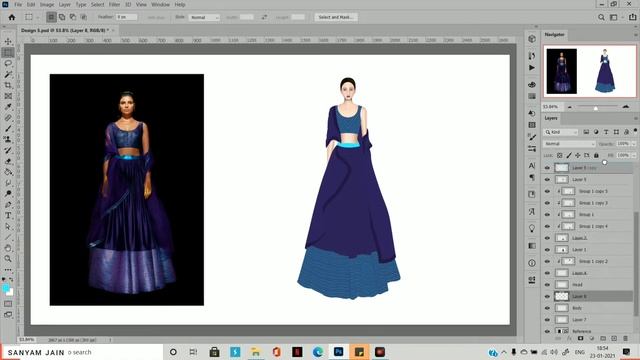
Task: Open Photoshop from the Windows taskbar
Action: [x=338, y=352]
